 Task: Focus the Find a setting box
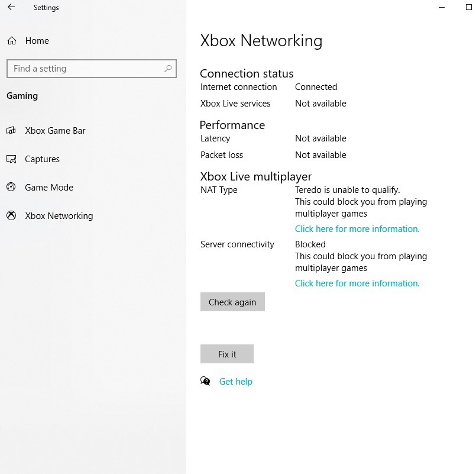click(92, 69)
